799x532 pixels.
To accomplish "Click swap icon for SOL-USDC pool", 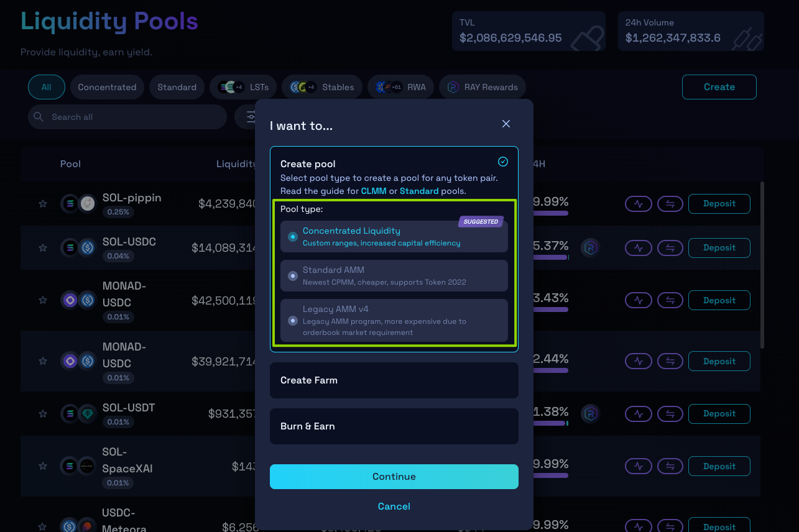I will pyautogui.click(x=670, y=248).
